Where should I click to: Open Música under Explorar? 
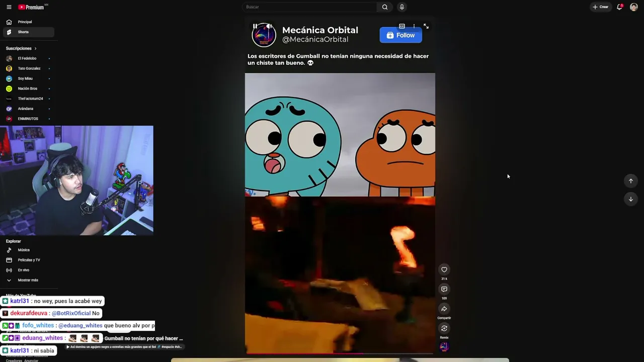pyautogui.click(x=28, y=250)
